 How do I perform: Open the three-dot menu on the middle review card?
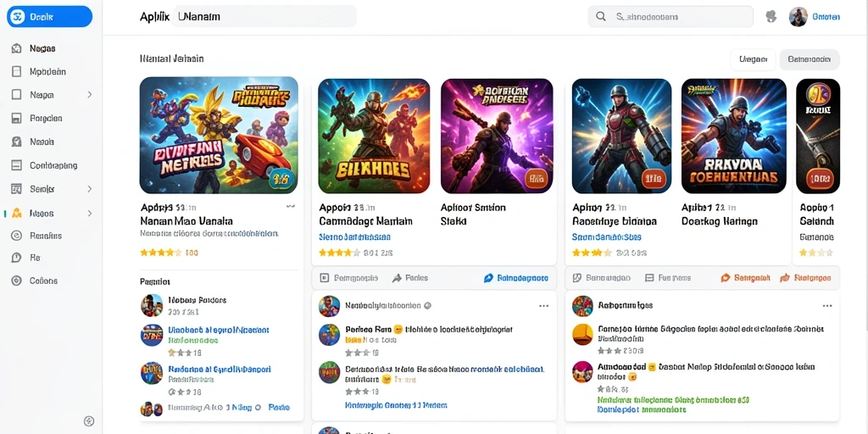coord(543,305)
